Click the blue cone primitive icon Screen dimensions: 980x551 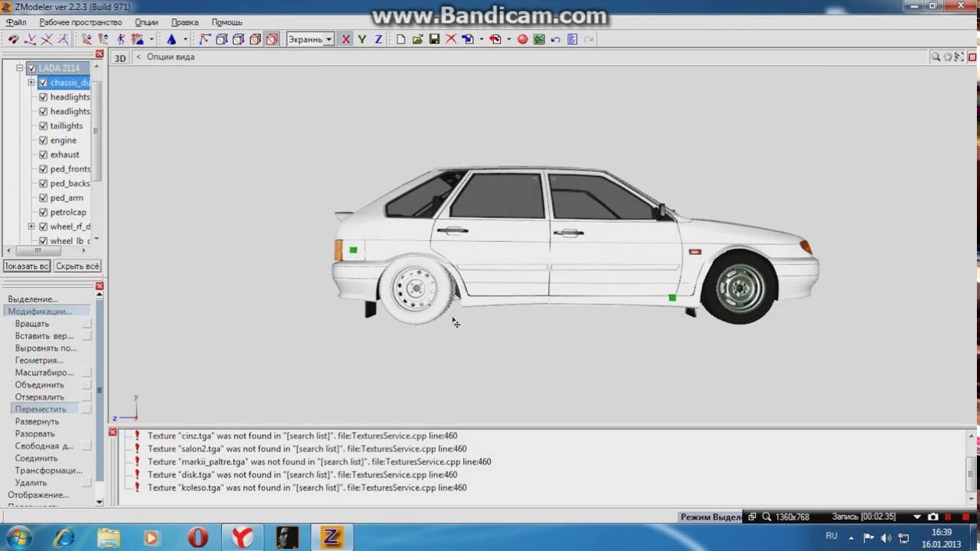pyautogui.click(x=171, y=39)
